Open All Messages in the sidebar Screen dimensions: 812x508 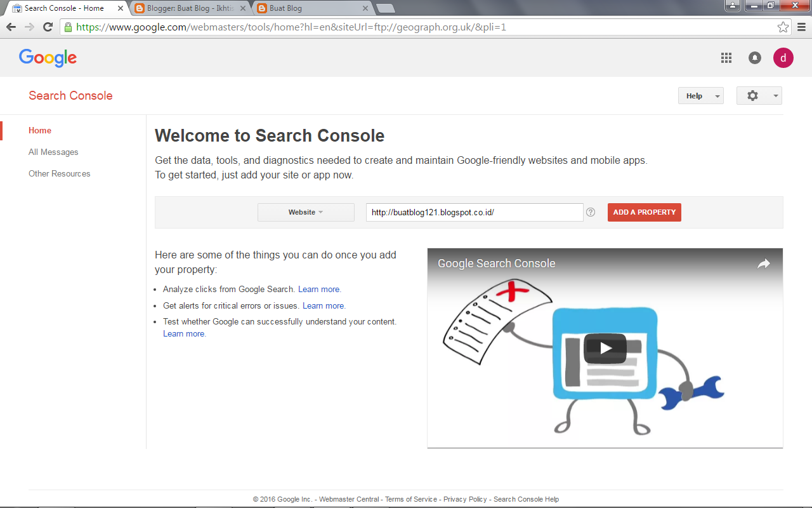point(53,152)
